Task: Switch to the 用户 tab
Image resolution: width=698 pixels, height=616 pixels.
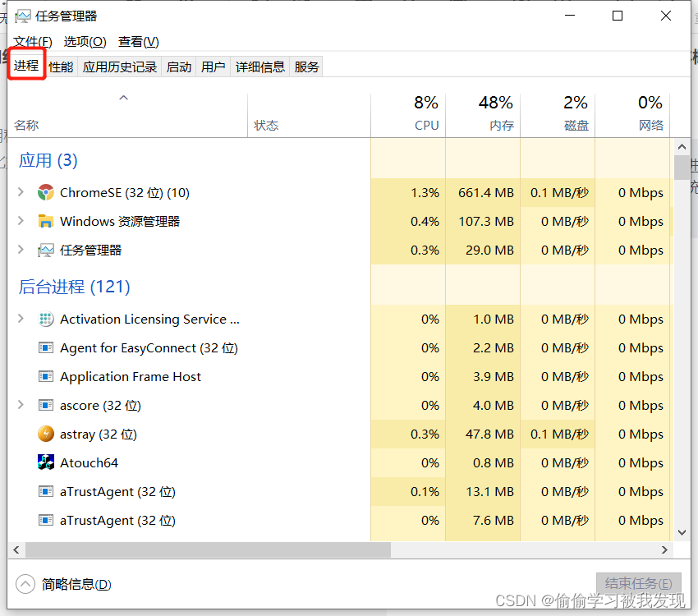Action: click(214, 67)
